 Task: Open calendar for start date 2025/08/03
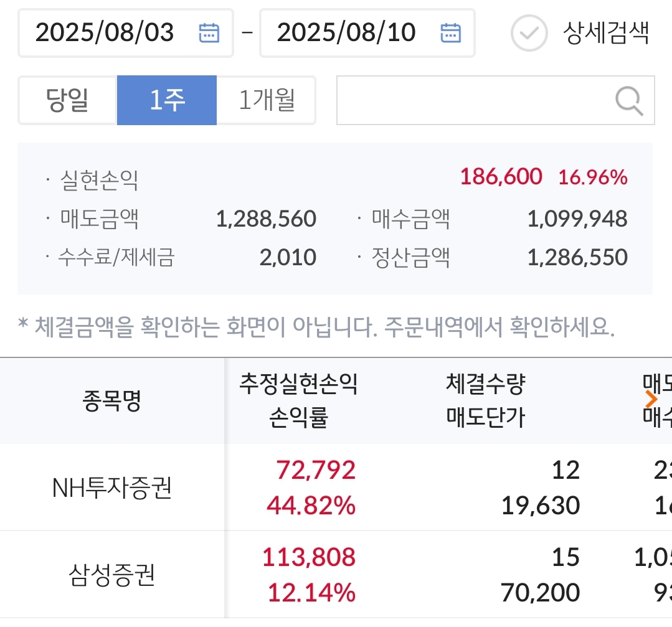(x=209, y=33)
